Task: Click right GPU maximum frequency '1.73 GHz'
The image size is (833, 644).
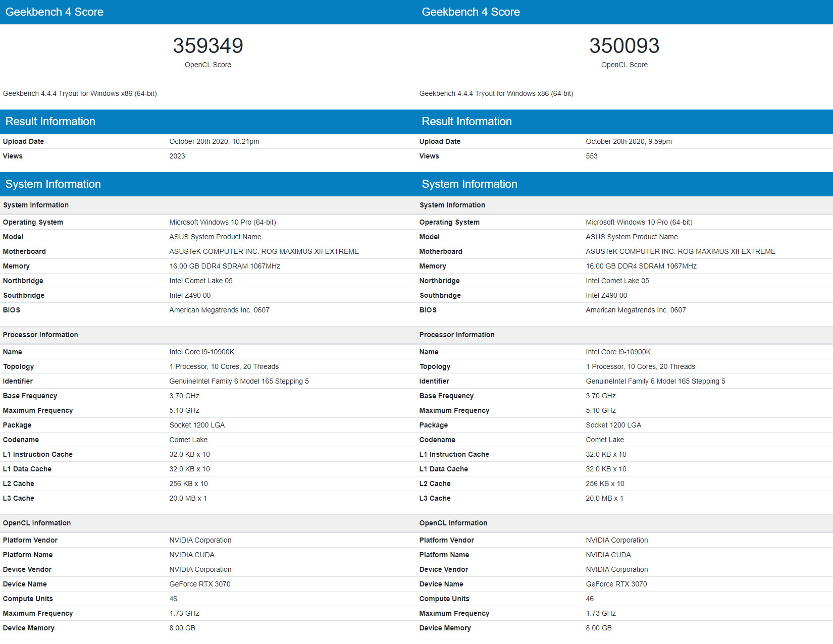Action: pyautogui.click(x=601, y=613)
